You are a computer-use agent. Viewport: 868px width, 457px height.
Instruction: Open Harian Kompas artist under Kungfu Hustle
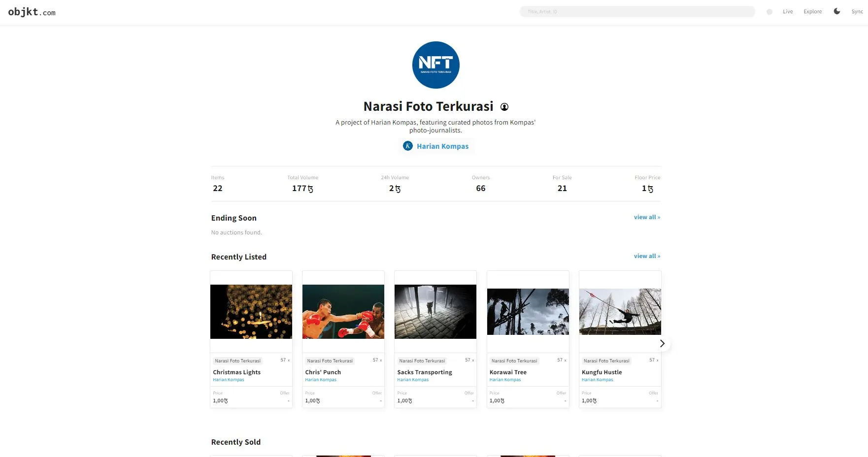click(x=597, y=380)
